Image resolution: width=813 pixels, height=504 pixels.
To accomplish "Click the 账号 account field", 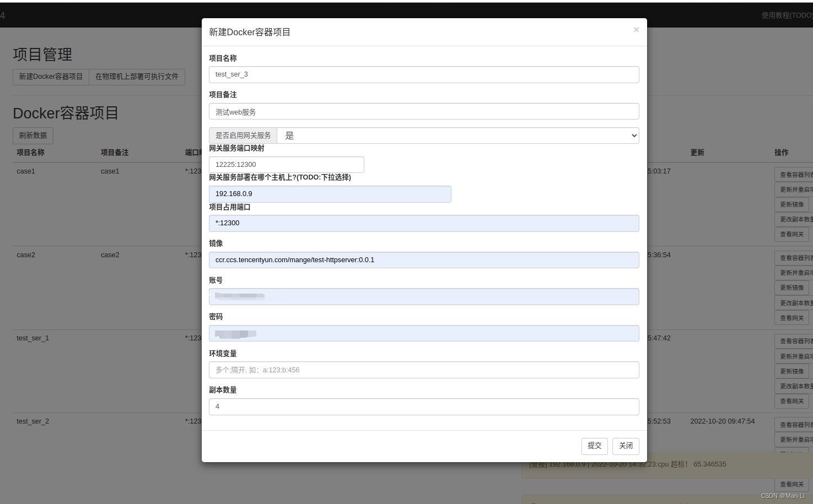I will pyautogui.click(x=424, y=296).
